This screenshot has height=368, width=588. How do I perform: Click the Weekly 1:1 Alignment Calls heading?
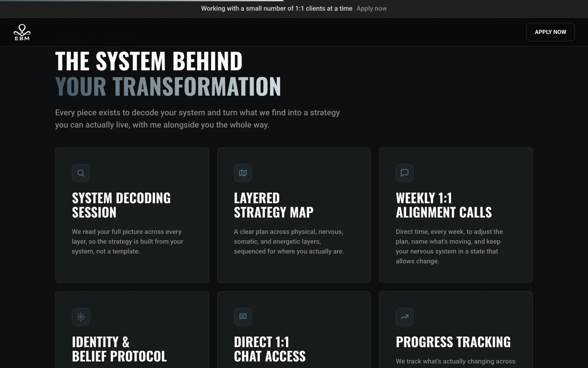pos(444,205)
